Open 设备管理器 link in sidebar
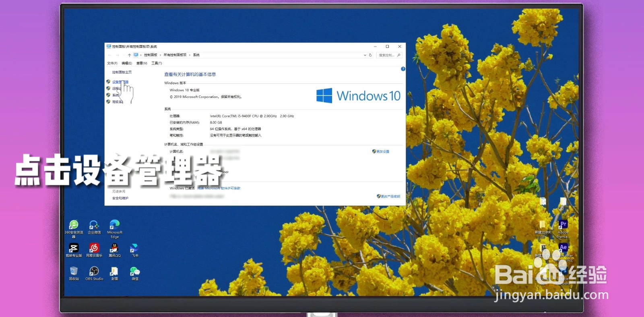 coord(120,82)
